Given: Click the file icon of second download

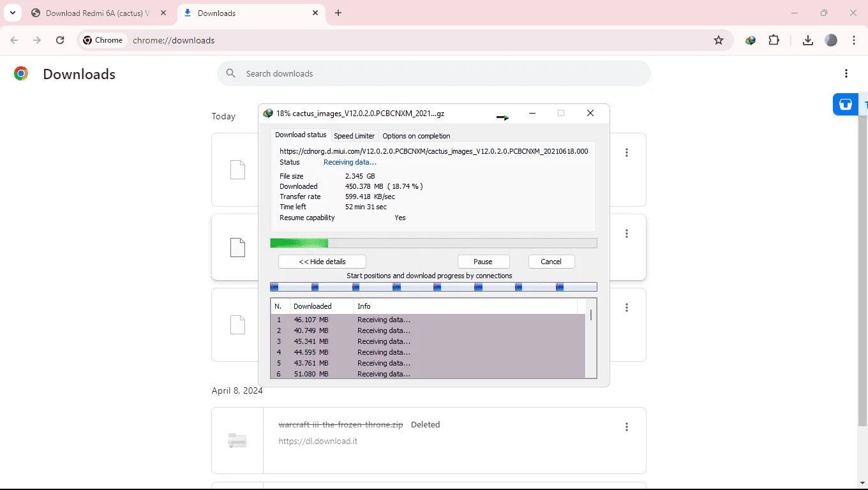Looking at the screenshot, I should pyautogui.click(x=237, y=248).
